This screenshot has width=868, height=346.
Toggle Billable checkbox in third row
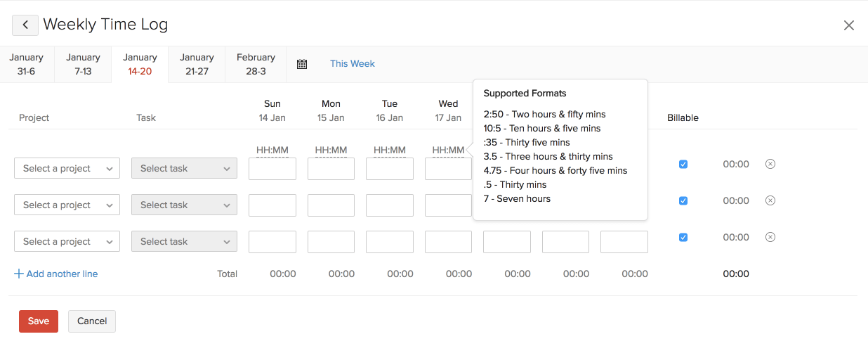click(683, 237)
